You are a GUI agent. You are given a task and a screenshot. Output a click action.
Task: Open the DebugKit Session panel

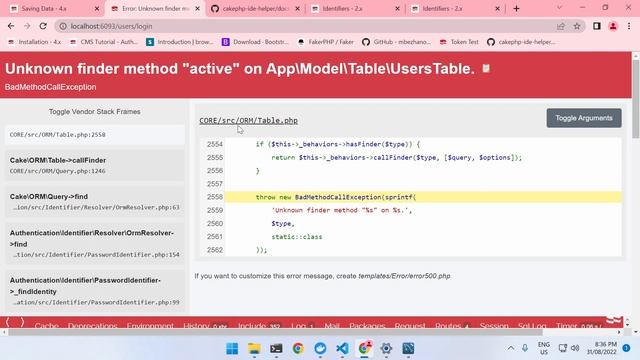click(x=494, y=325)
